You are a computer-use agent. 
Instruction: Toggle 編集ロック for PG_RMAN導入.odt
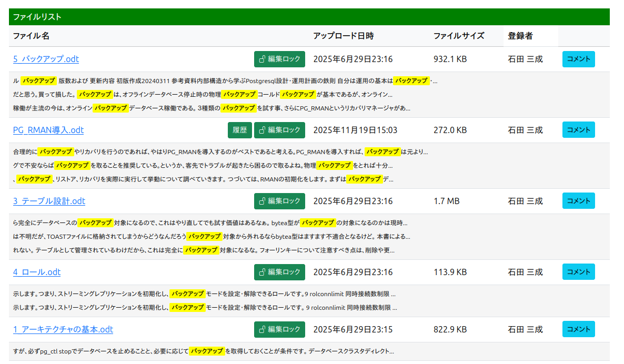tap(279, 130)
